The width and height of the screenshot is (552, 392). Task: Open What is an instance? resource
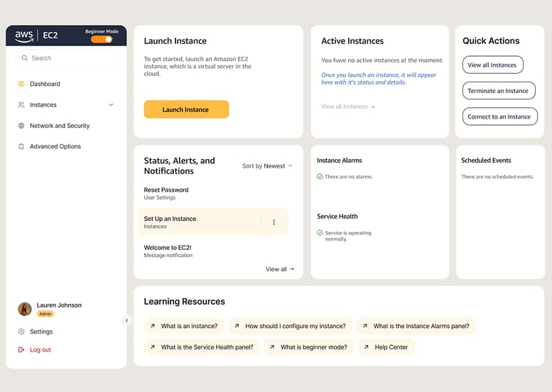pos(184,326)
